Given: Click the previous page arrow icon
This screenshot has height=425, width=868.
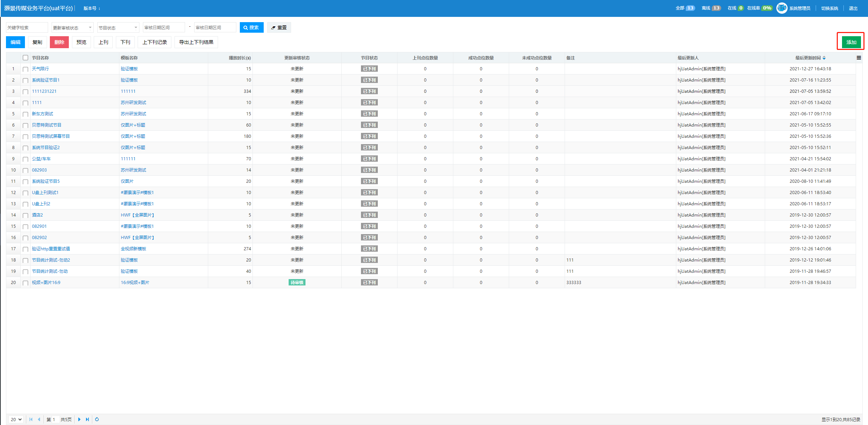Looking at the screenshot, I should pyautogui.click(x=39, y=419).
